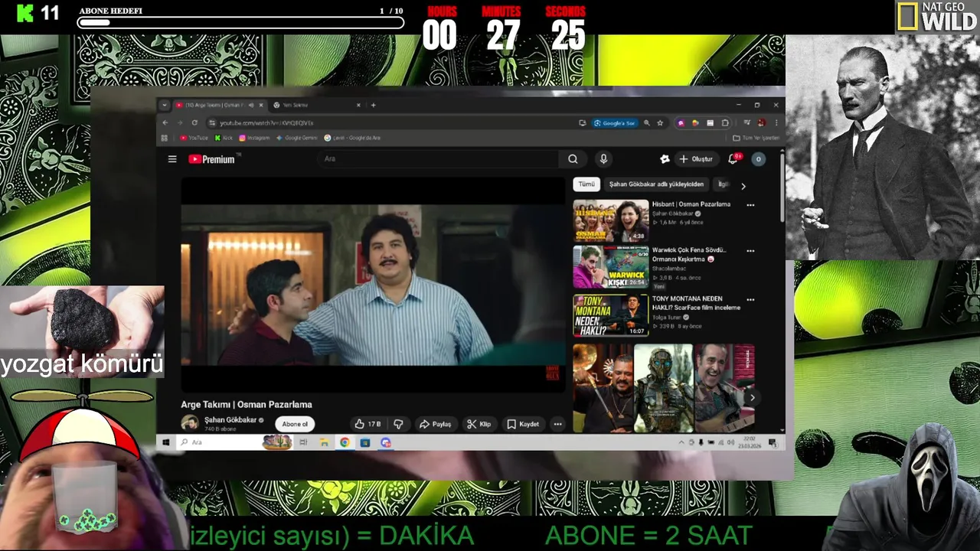
Task: Click the Abone ol subscribe button
Action: point(295,424)
